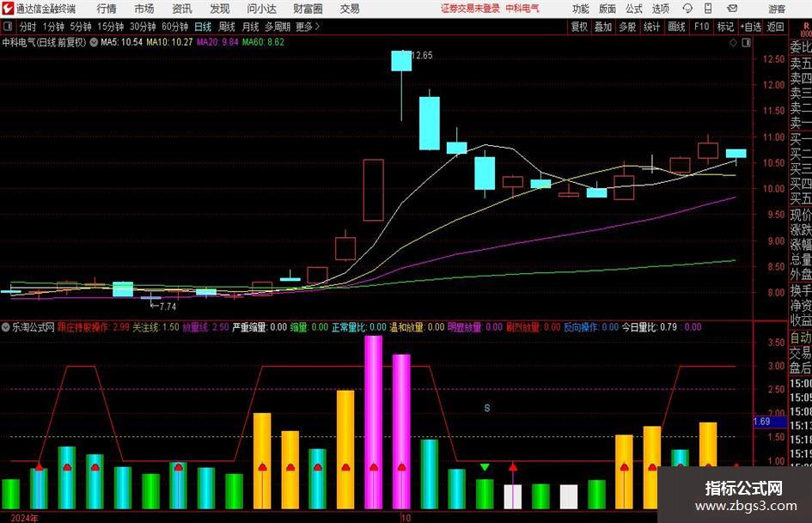Screen dimensions: 812x523
Task: Click the 游客 user label
Action: pyautogui.click(x=777, y=9)
